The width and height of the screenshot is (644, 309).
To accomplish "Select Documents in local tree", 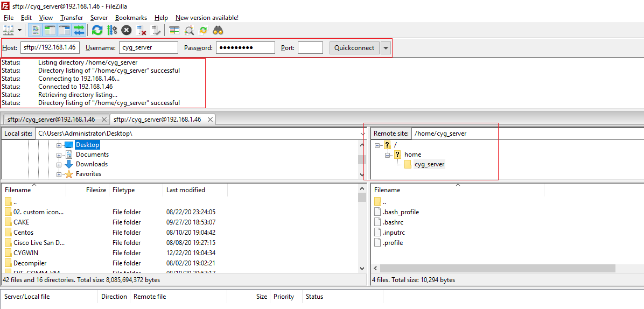I will click(x=92, y=154).
